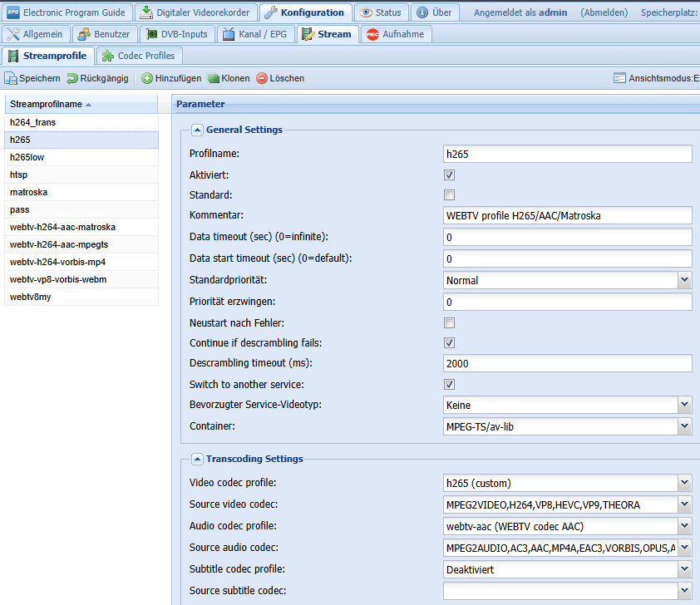Open the Standardpriorität dropdown
Screen dimensions: 700x605
[x=684, y=280]
